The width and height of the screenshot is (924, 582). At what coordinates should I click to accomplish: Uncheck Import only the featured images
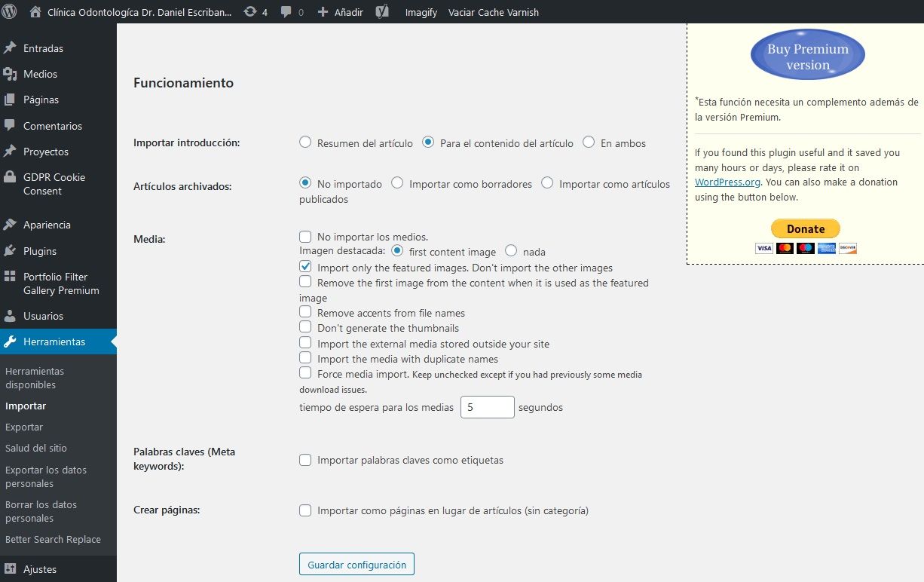[305, 267]
